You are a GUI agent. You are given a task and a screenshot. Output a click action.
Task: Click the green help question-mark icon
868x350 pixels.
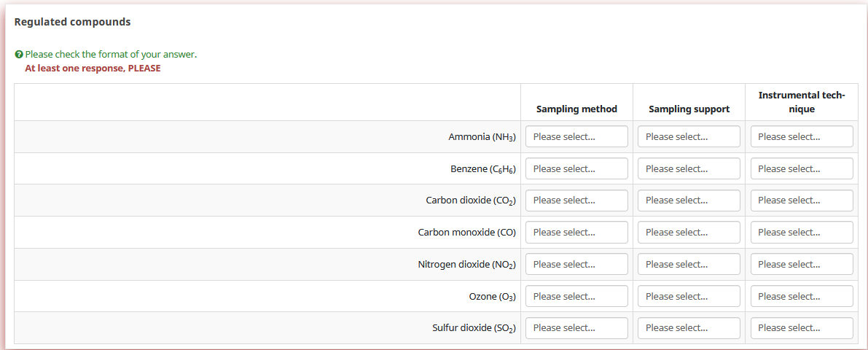click(x=18, y=55)
